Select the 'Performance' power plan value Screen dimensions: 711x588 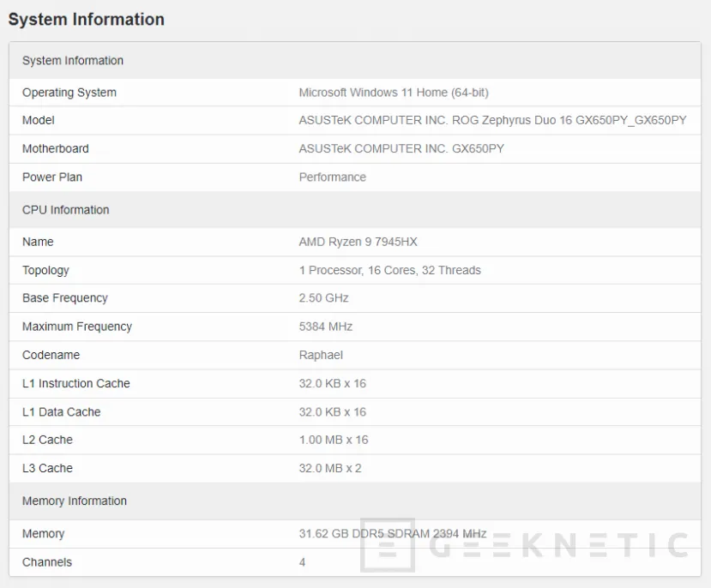coord(333,177)
